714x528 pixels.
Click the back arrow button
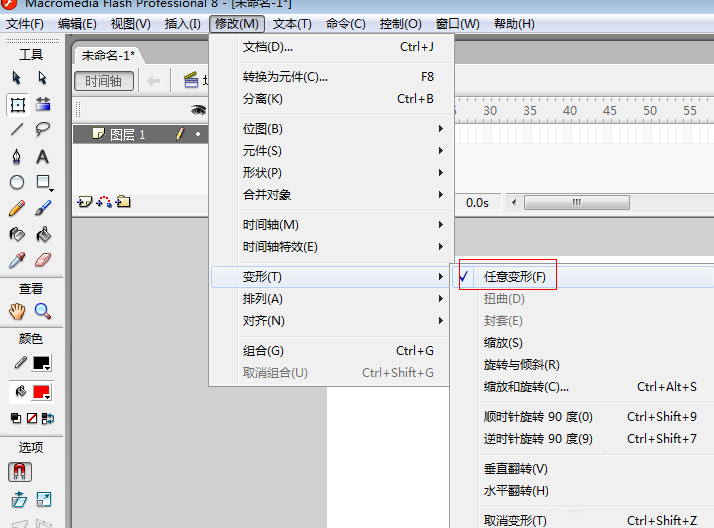point(153,81)
